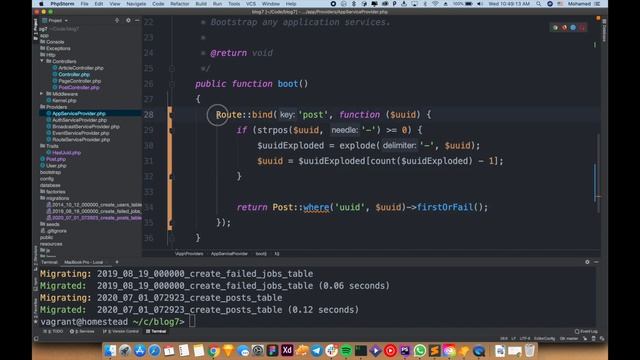The image size is (640, 360).
Task: Open PageController.php file
Action: tap(79, 81)
